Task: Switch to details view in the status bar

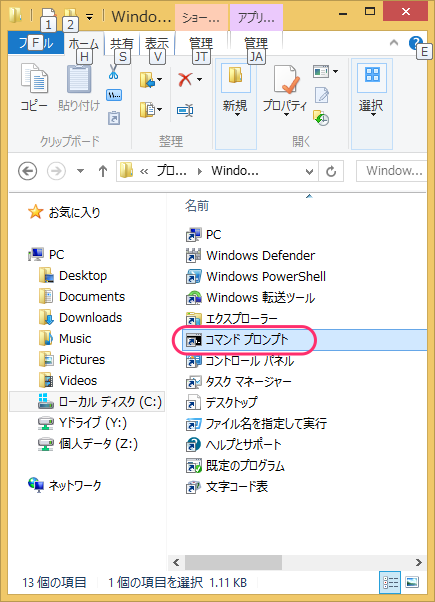Action: [x=390, y=582]
